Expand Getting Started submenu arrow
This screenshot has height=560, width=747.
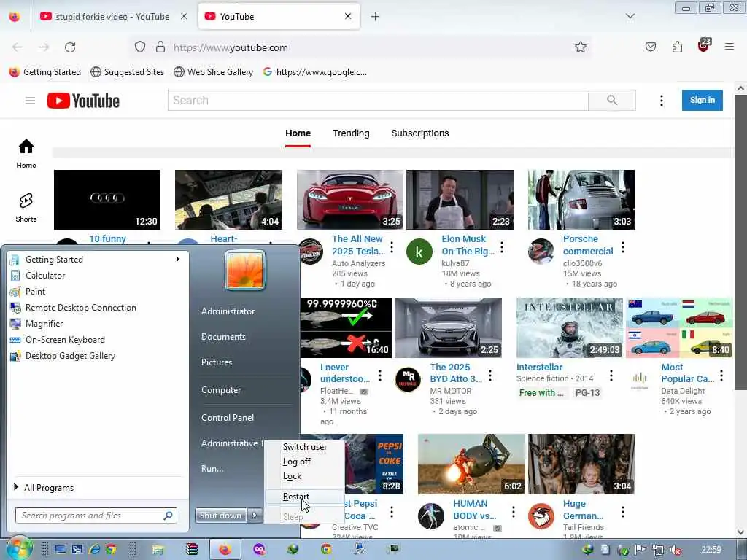[177, 259]
